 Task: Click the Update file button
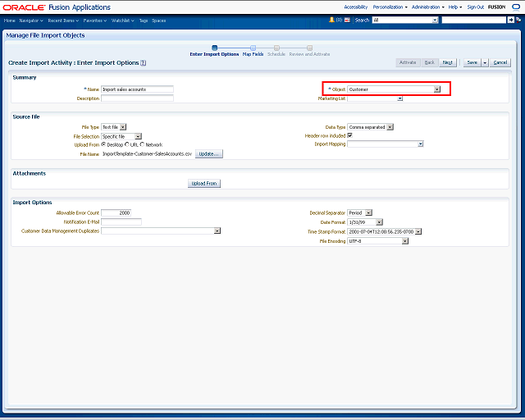pos(209,153)
